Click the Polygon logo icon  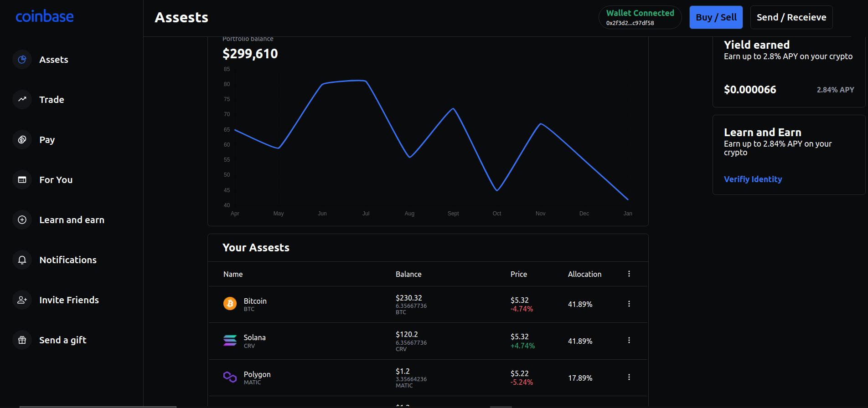pyautogui.click(x=230, y=377)
